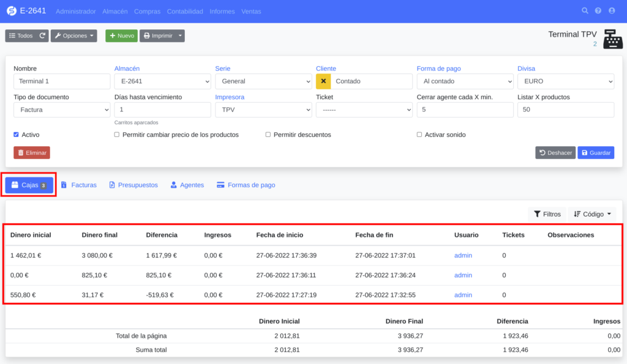Screen dimensions: 627x364
Task: Expand the Código sort dropdown
Action: tap(591, 214)
